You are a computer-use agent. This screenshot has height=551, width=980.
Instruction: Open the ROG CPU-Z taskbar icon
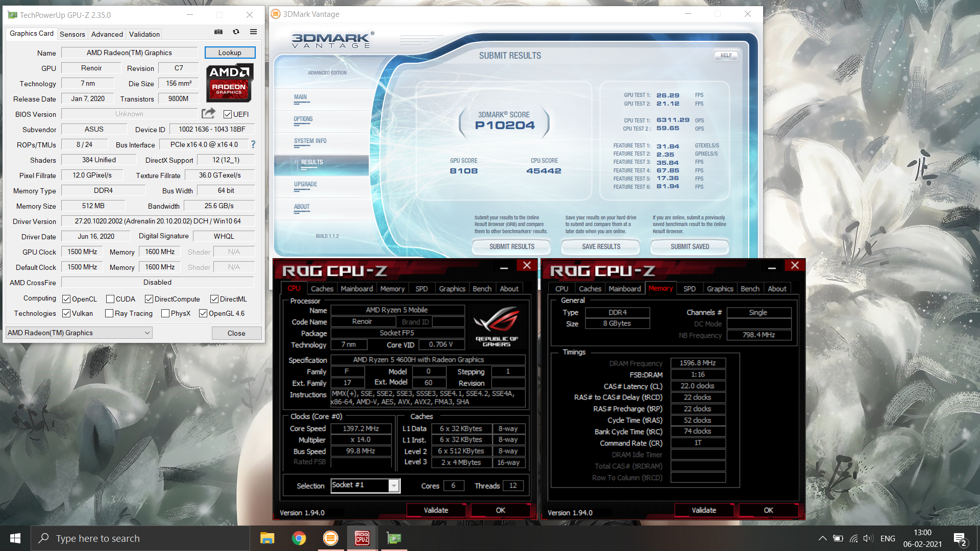click(x=362, y=538)
